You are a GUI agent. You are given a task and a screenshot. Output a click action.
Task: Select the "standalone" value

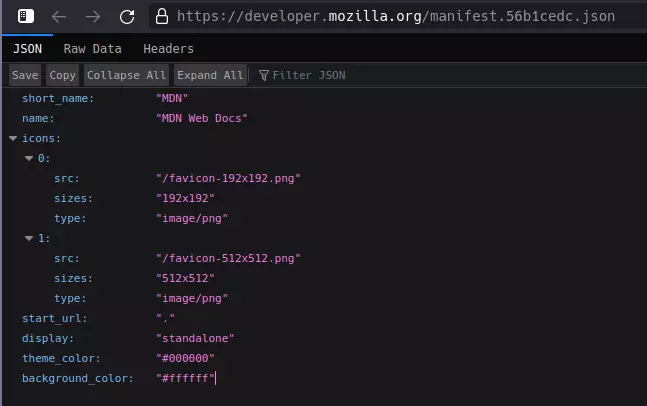pos(195,338)
